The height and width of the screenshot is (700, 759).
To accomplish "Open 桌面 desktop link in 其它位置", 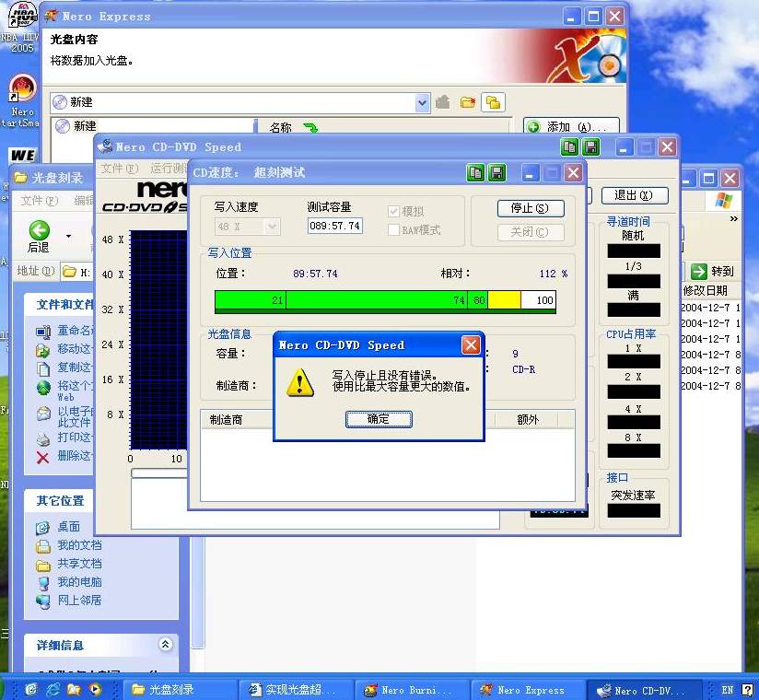I will 69,527.
